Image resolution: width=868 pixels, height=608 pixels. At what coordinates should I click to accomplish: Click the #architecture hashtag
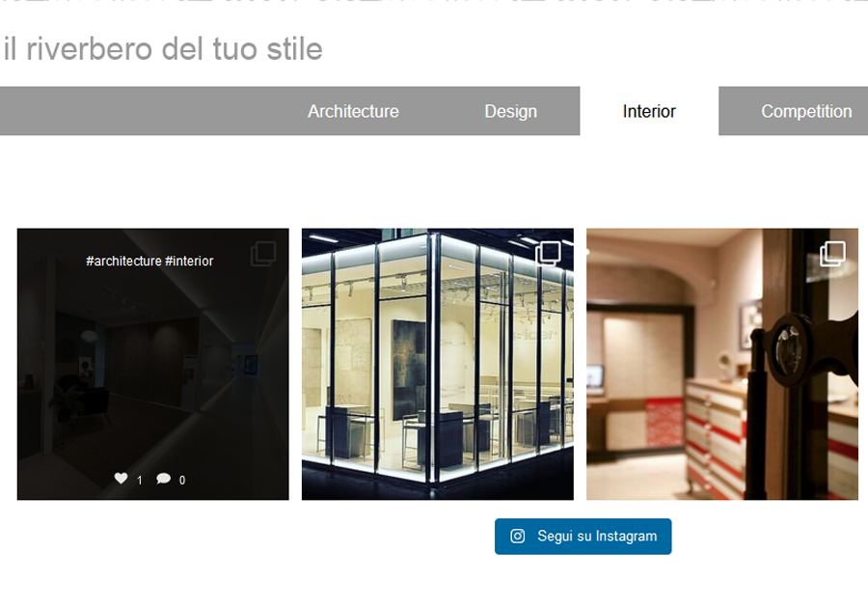[123, 261]
